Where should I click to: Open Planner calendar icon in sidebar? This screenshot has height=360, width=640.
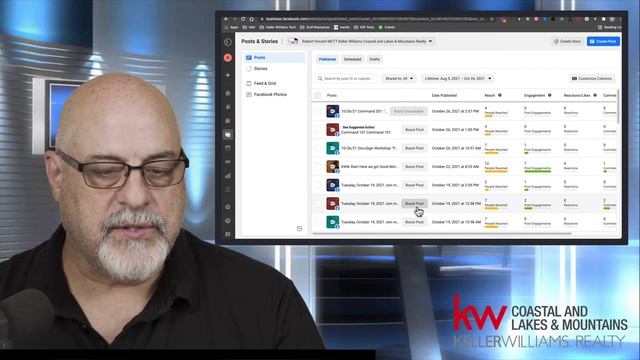pyautogui.click(x=228, y=148)
